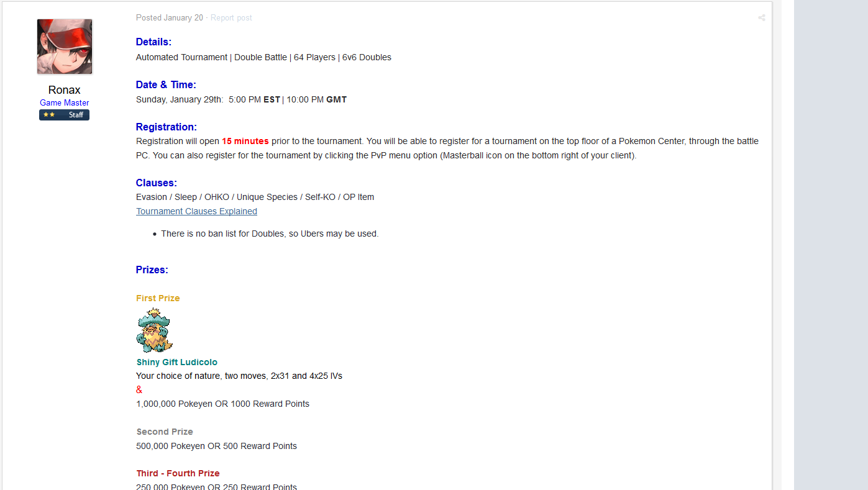Click the Second Prize label

point(165,432)
